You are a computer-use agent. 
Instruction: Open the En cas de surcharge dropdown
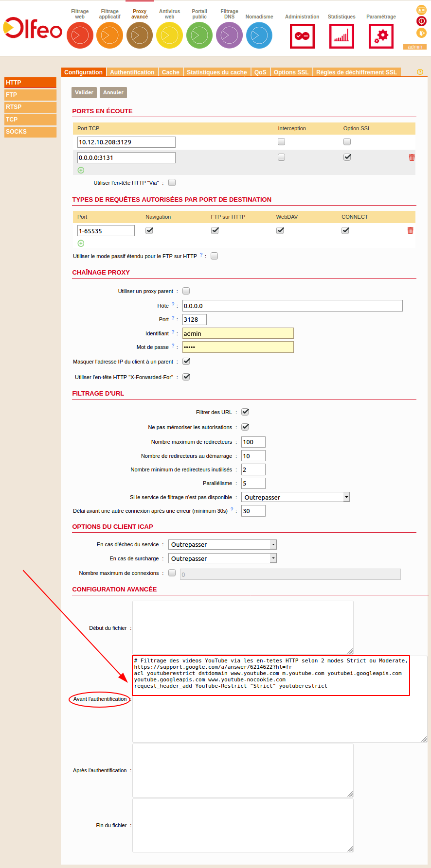(x=222, y=558)
